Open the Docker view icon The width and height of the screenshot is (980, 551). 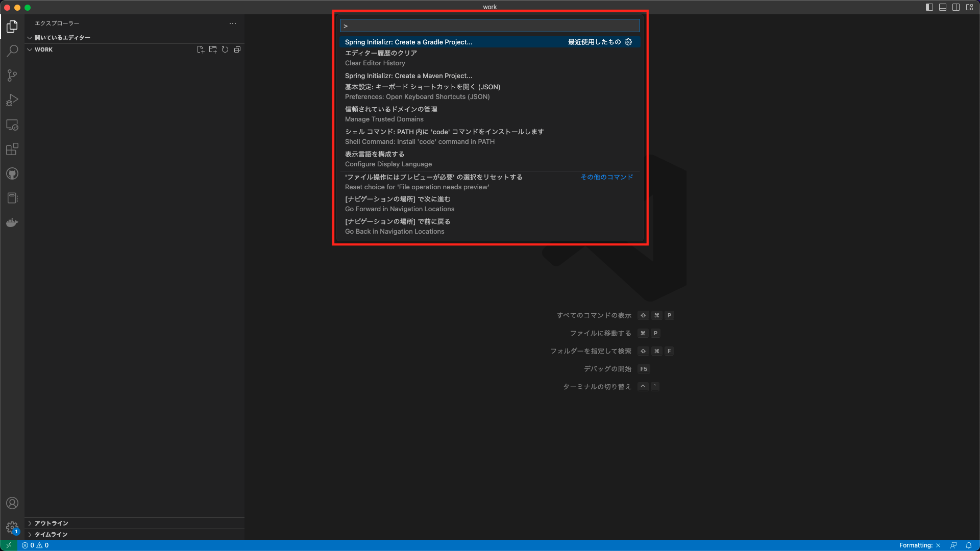(12, 223)
